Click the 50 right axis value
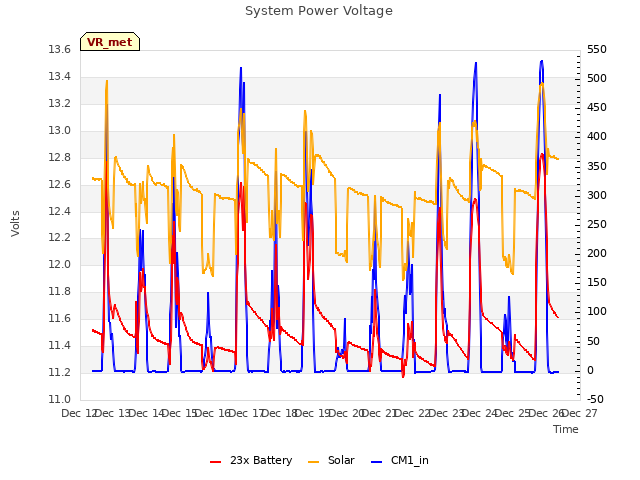The image size is (640, 480). (x=593, y=341)
